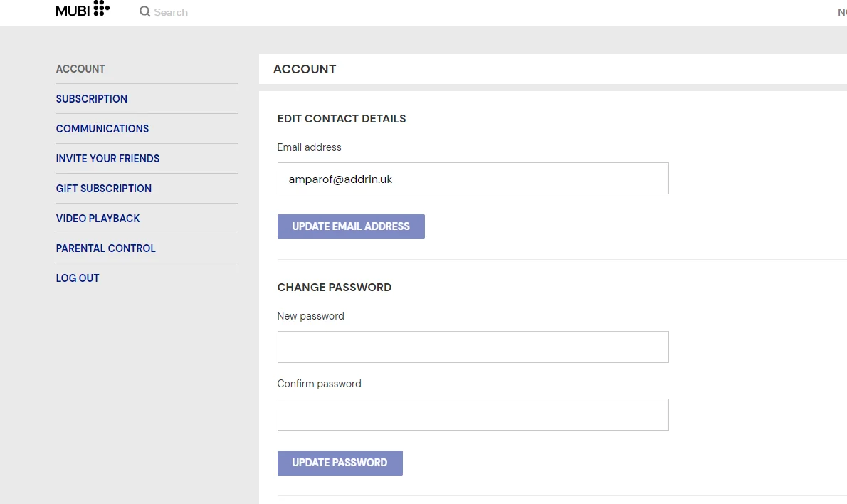The height and width of the screenshot is (504, 847).
Task: Select Gift Subscription in sidebar
Action: coord(104,189)
